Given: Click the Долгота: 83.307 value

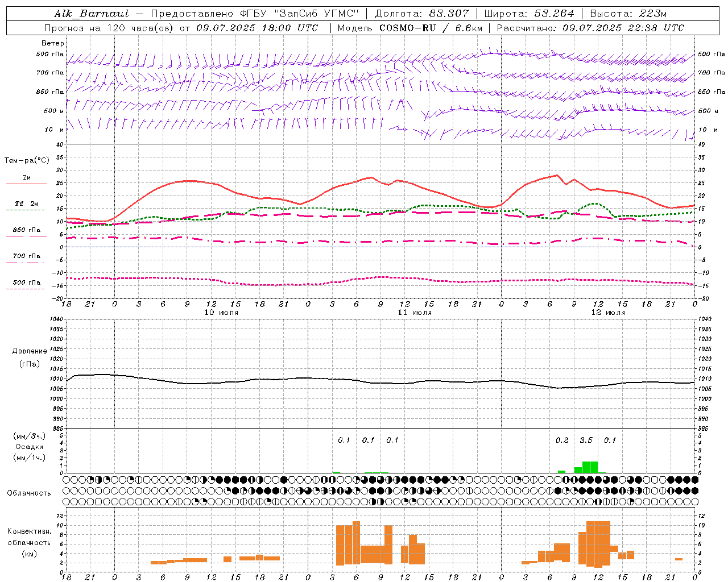Looking at the screenshot, I should [x=422, y=14].
